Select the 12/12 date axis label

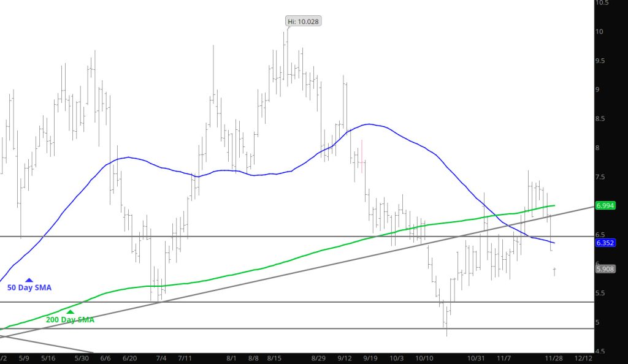point(583,358)
